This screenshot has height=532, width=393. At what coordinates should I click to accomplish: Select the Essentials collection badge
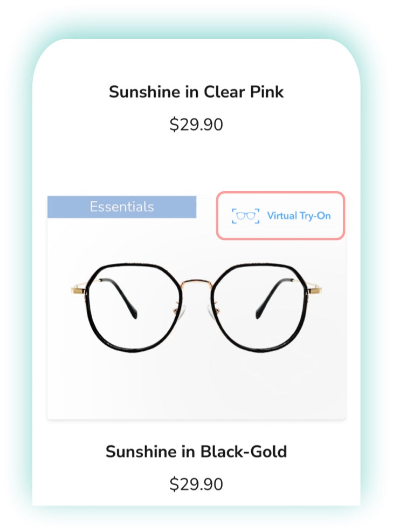click(122, 207)
